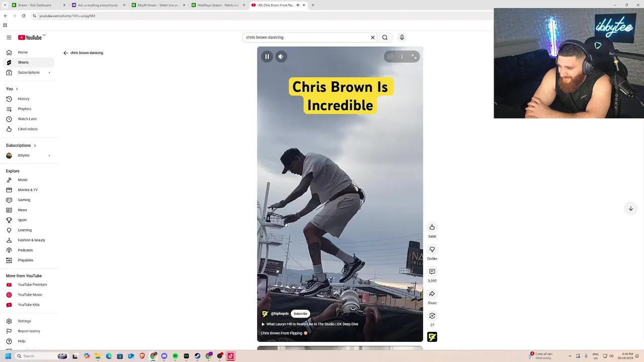Screen dimensions: 644x362
Task: Open Sport under Explore
Action: [29, 220]
